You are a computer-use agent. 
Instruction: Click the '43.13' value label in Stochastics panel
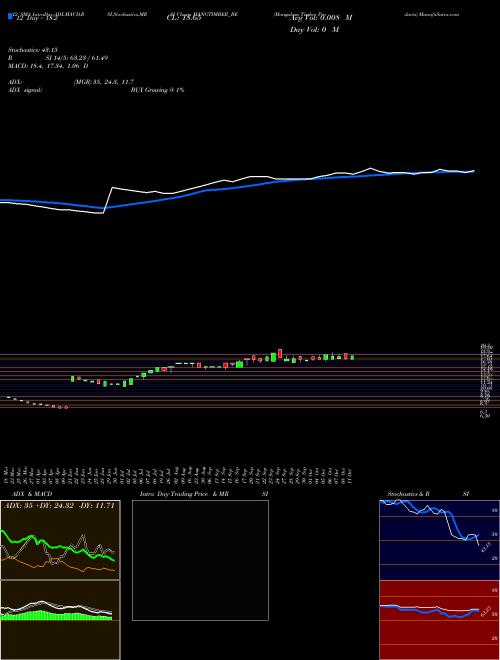pos(486,547)
